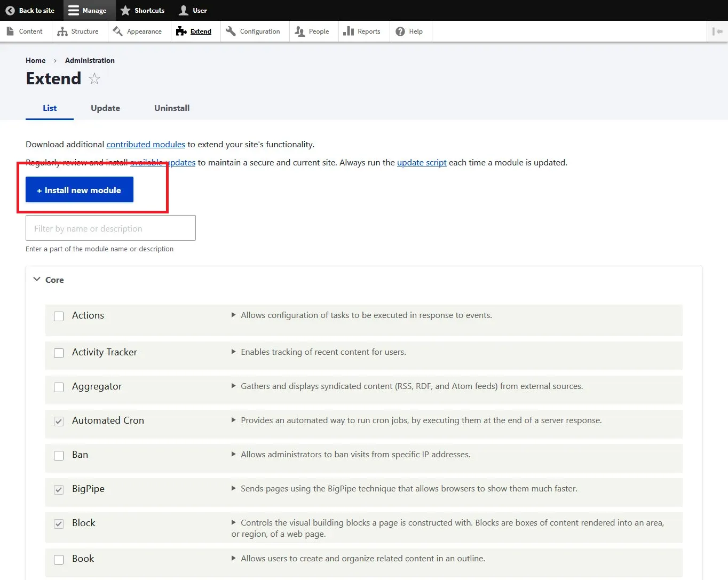Screen dimensions: 728x580
Task: Open the Configuration menu label
Action: click(260, 31)
